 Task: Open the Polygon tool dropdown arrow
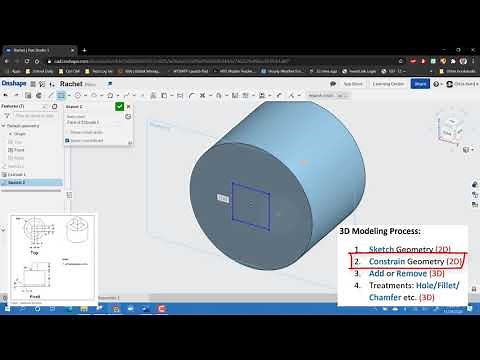point(118,96)
